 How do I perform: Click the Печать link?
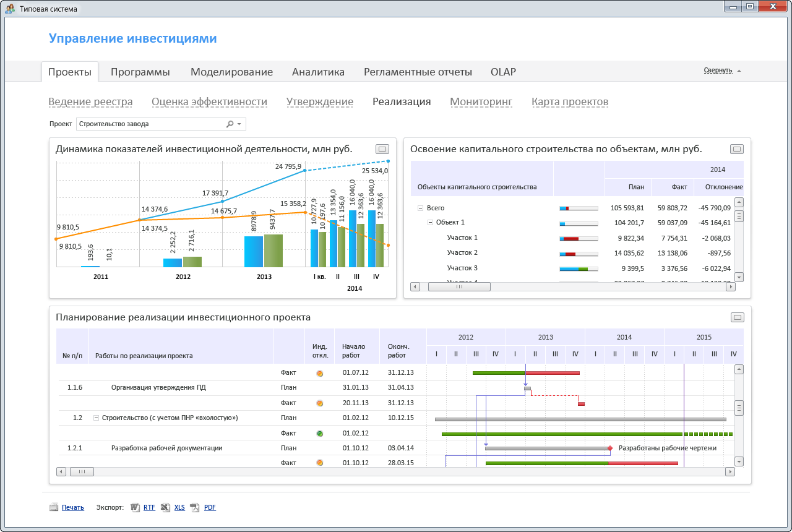73,507
